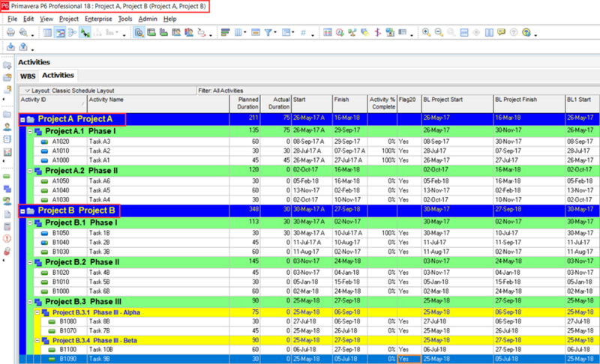The image size is (600, 364).
Task: Switch to the WBS tab
Action: 28,76
